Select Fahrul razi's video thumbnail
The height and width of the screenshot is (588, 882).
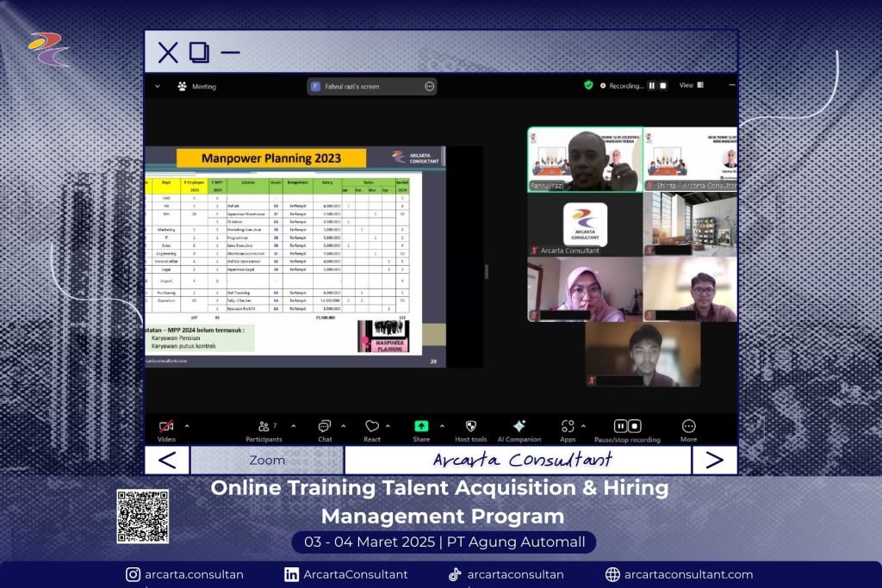[x=585, y=160]
